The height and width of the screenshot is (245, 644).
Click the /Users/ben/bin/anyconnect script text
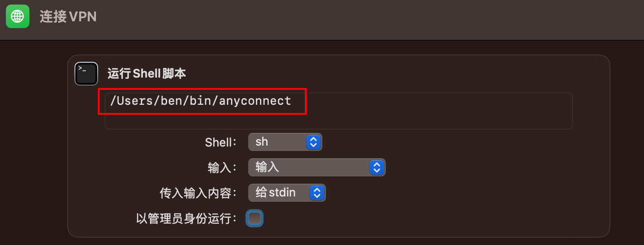(x=201, y=101)
